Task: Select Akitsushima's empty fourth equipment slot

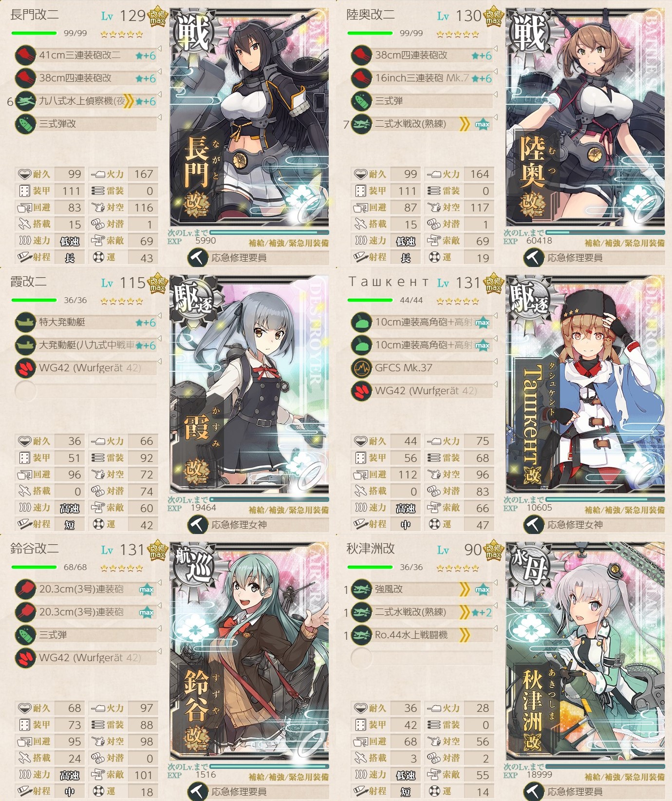Action: (422, 658)
